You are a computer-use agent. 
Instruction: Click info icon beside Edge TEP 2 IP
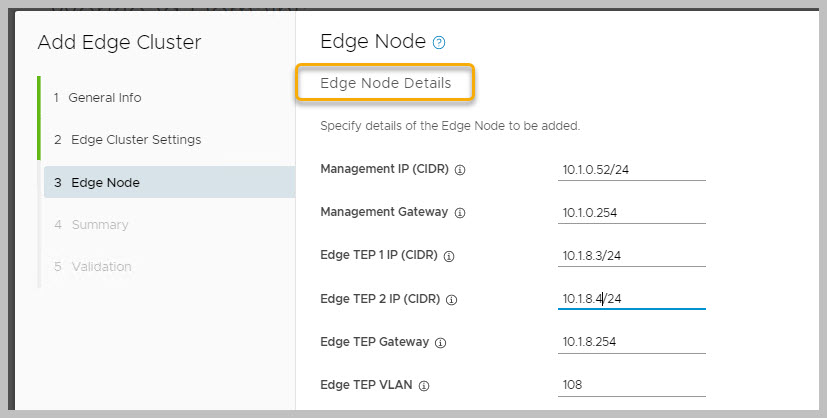[x=451, y=299]
